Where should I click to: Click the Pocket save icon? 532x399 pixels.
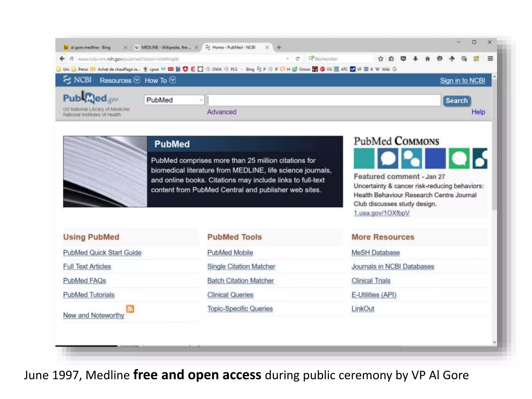pyautogui.click(x=403, y=59)
